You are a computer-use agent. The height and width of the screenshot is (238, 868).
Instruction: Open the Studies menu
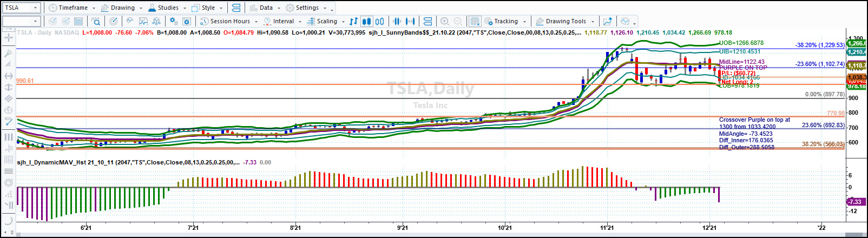click(x=167, y=8)
